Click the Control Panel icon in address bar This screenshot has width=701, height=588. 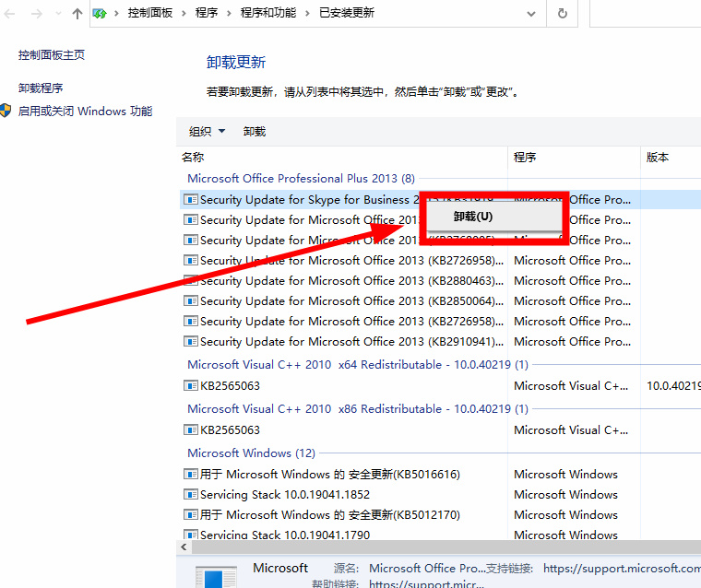coord(101,14)
